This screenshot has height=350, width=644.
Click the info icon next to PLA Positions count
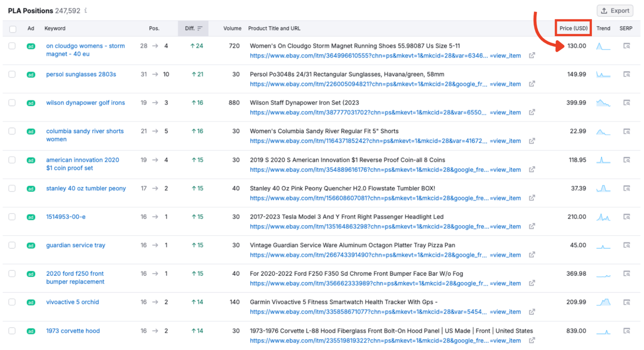point(86,10)
